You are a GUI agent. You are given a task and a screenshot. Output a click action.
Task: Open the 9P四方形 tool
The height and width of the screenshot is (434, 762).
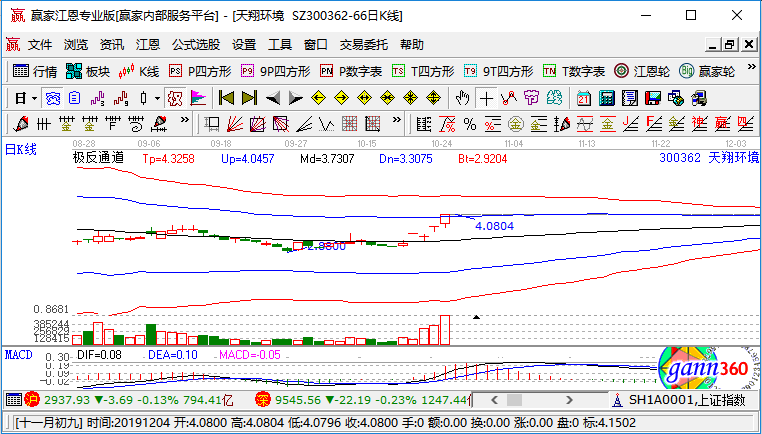(276, 72)
